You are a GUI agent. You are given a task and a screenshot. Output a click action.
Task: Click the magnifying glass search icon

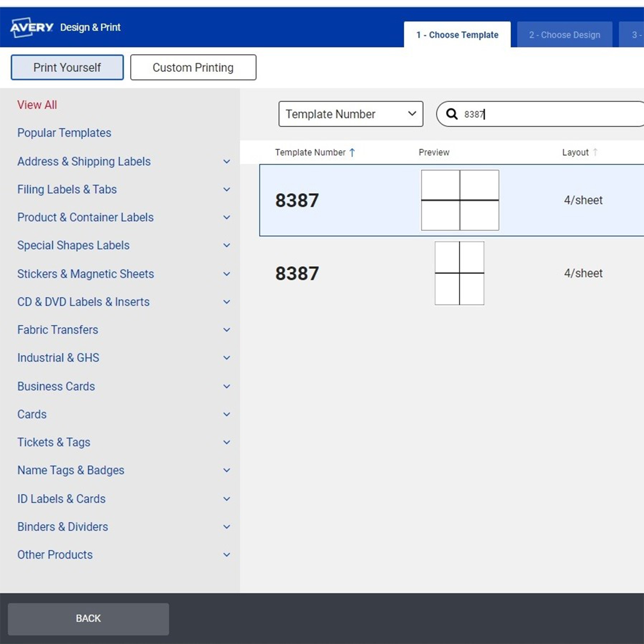pos(452,114)
